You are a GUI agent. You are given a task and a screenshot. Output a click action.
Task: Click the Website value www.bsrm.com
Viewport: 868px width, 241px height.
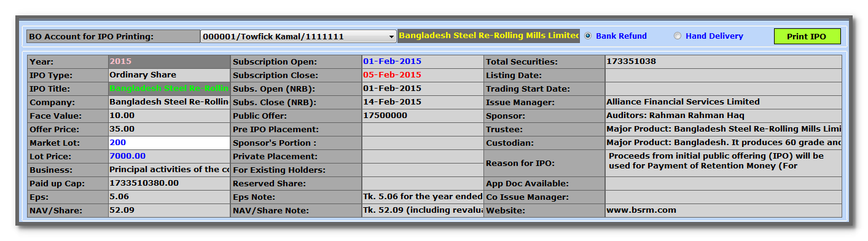click(723, 210)
